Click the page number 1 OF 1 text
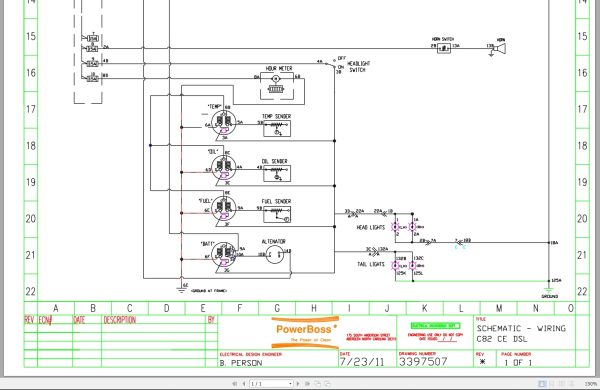This screenshot has height=390, width=600. pos(518,362)
